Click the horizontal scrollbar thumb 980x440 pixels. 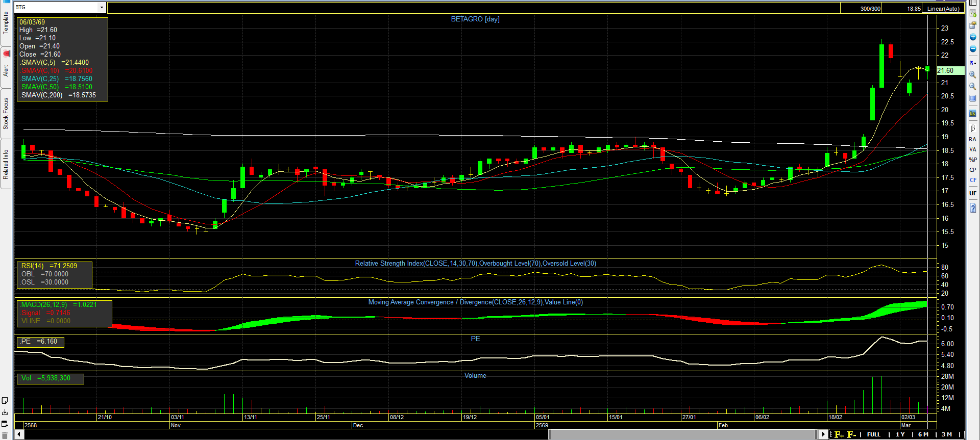(x=682, y=434)
